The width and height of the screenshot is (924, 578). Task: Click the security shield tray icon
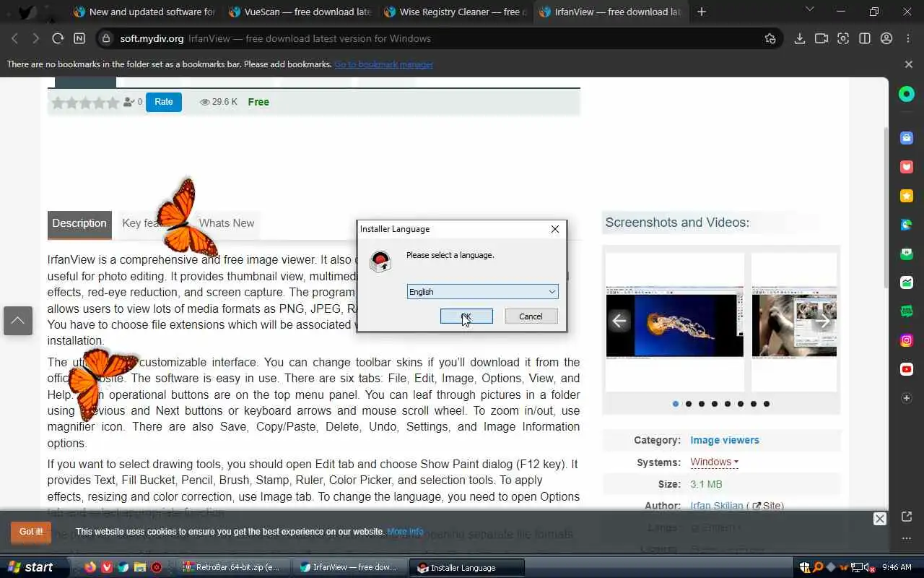pos(805,567)
